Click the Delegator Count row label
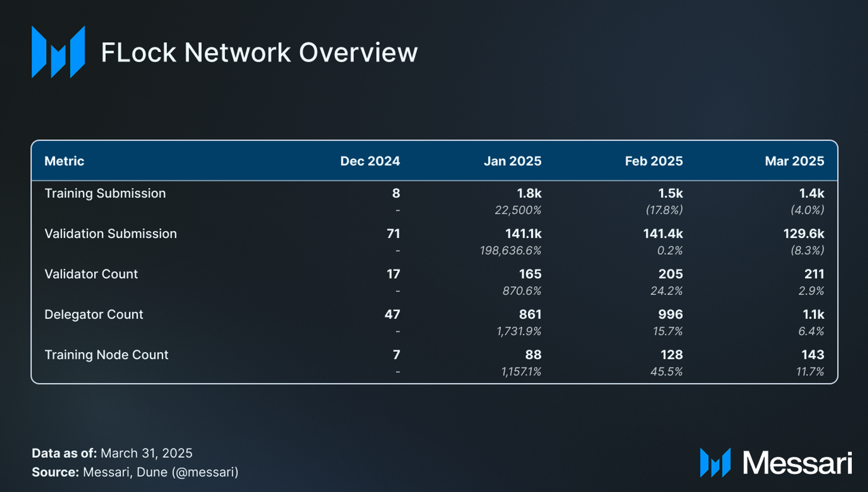 pyautogui.click(x=94, y=315)
